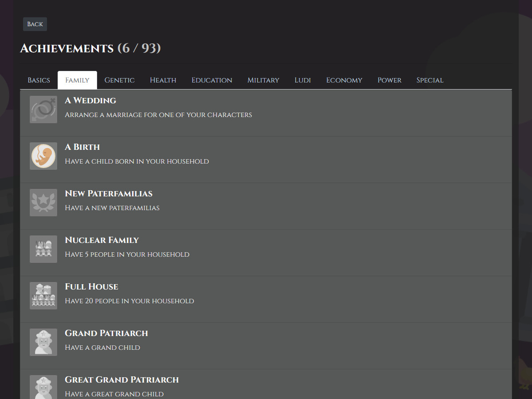
Task: Open the Economy achievements tab
Action: pos(344,80)
